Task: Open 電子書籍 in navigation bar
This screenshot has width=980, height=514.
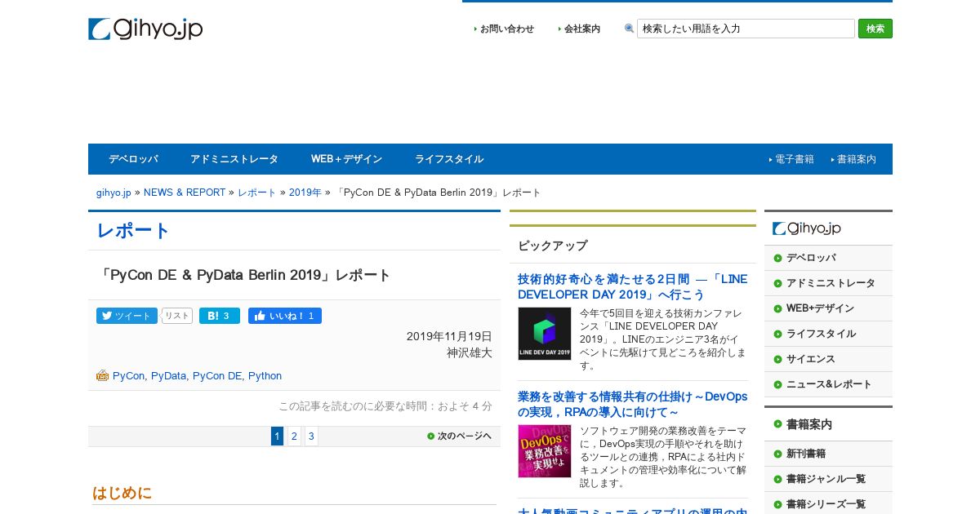Action: [794, 159]
